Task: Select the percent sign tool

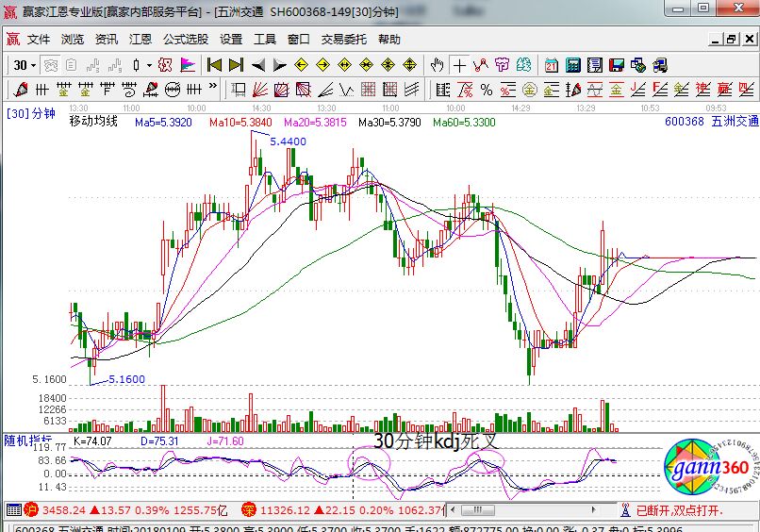Action: (487, 90)
